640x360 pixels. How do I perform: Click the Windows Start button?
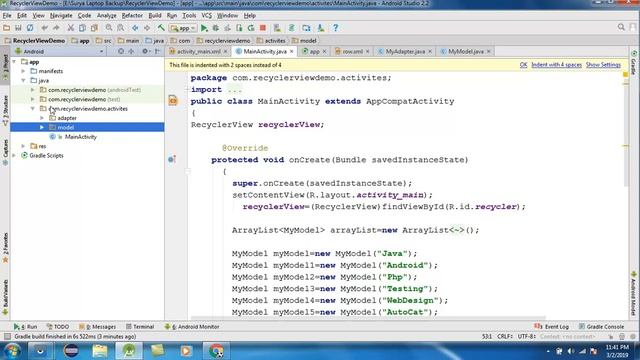pos(12,351)
